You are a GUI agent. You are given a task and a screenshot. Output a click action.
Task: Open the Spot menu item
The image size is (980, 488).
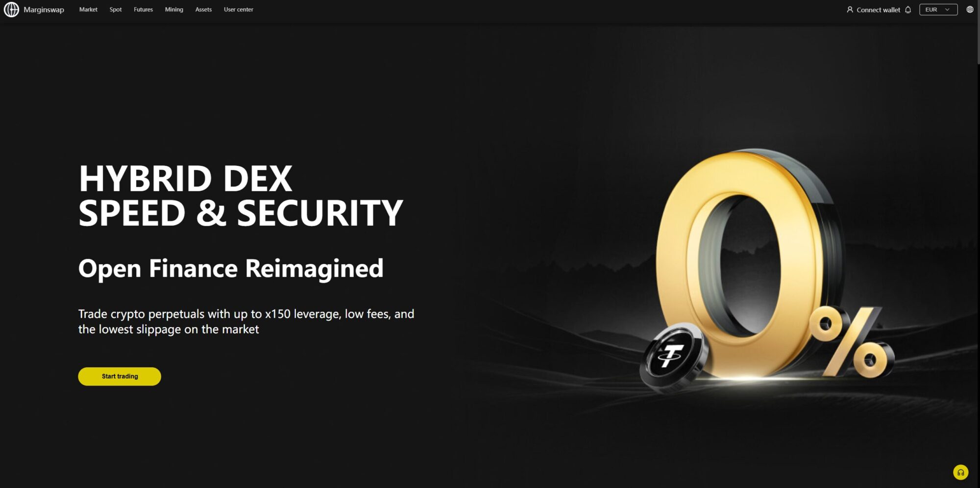116,9
